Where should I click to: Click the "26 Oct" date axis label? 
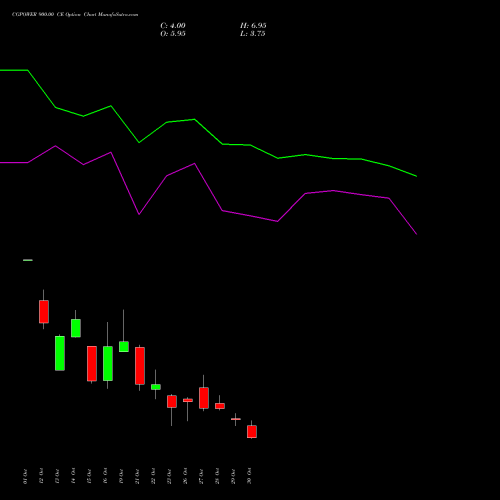[185, 476]
